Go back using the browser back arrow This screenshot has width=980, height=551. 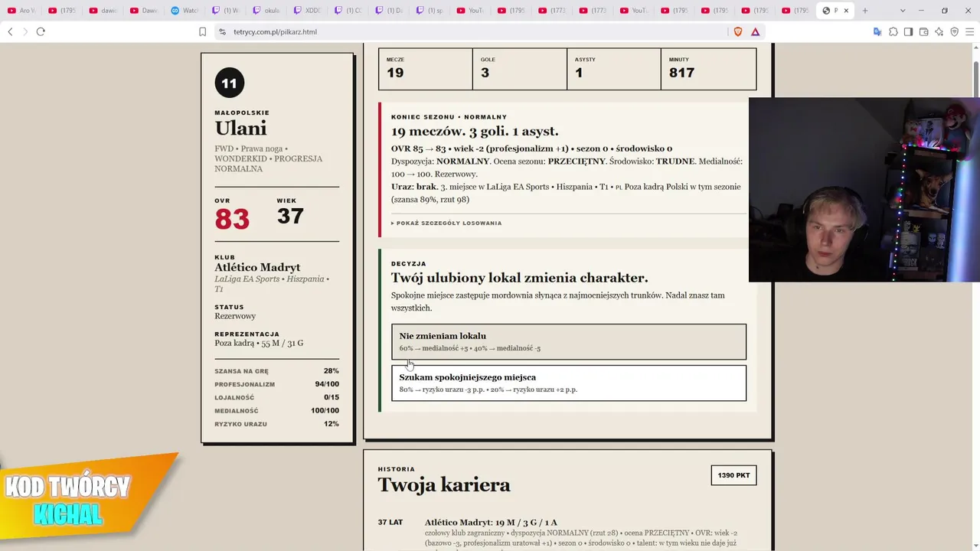[10, 31]
